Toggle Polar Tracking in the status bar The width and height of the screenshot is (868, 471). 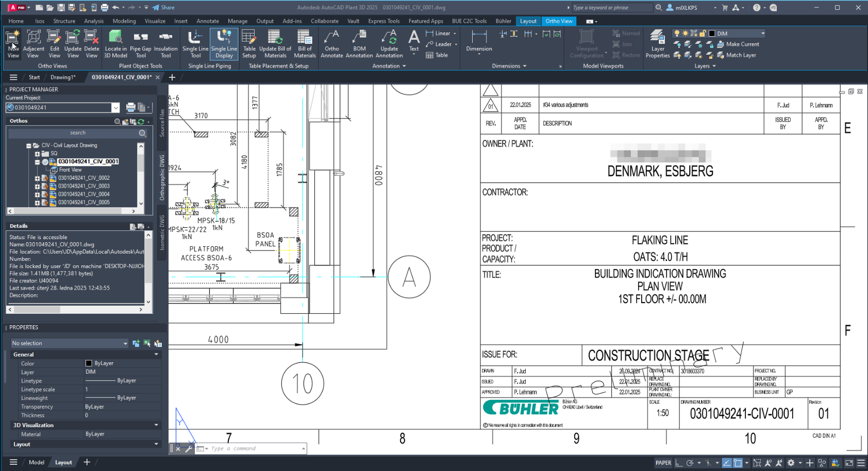690,463
